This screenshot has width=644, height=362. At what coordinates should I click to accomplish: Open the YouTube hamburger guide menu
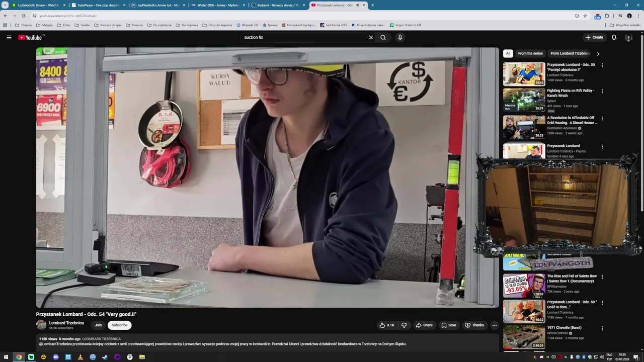tap(9, 37)
